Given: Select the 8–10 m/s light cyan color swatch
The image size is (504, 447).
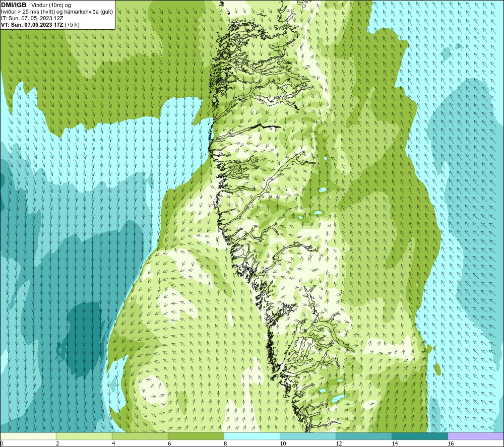Looking at the screenshot, I should [252, 436].
